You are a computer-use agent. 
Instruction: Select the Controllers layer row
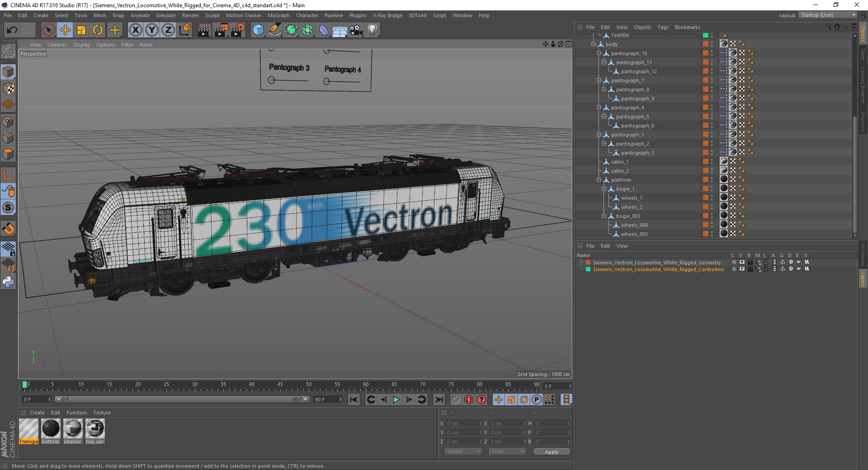(x=658, y=269)
